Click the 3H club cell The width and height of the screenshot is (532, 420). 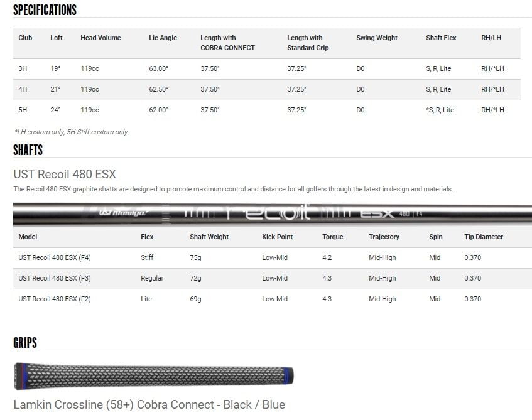point(23,68)
